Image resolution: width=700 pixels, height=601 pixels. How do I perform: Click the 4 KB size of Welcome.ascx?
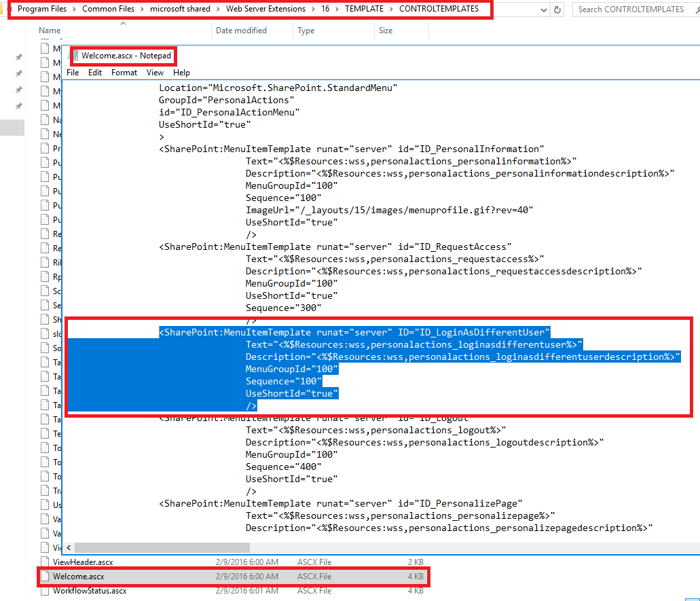[416, 577]
